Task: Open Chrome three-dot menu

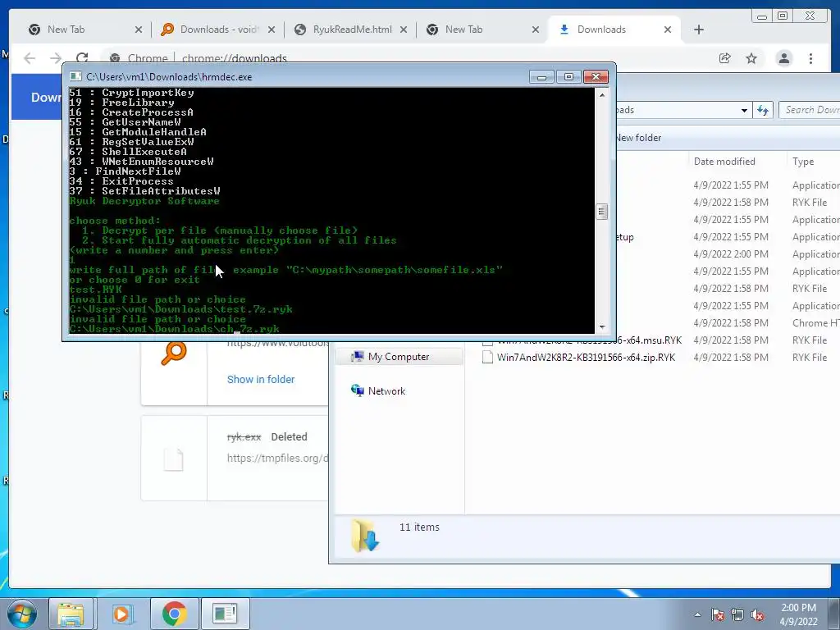Action: (810, 58)
